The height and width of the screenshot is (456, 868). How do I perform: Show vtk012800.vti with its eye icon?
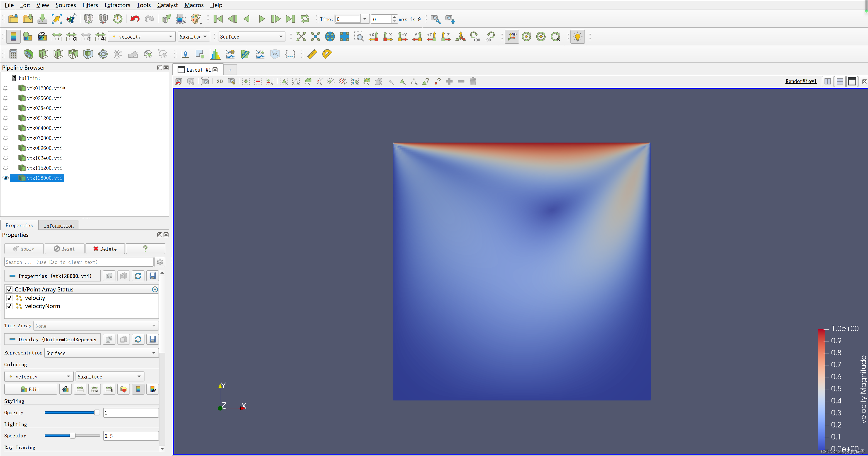coord(6,88)
